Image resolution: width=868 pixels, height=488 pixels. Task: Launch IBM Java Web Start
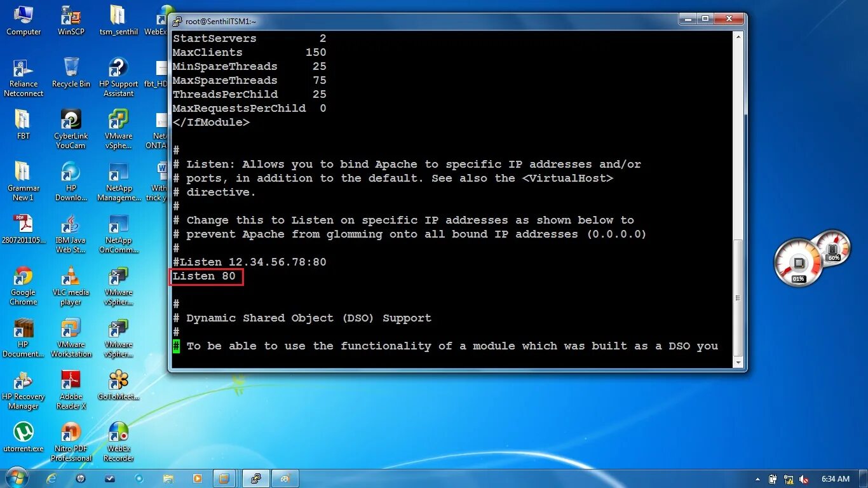click(x=71, y=233)
